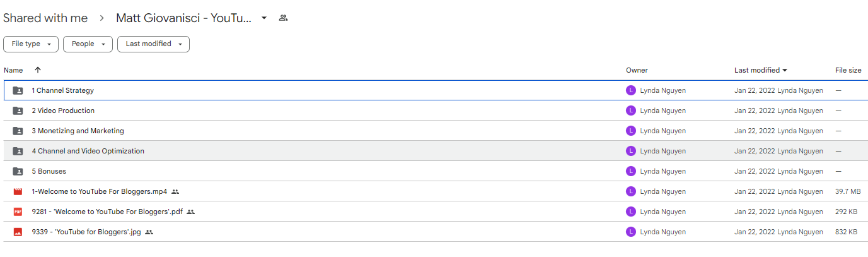
Task: Click Lynda Nguyen avatar in Channel Strategy row
Action: coord(631,90)
